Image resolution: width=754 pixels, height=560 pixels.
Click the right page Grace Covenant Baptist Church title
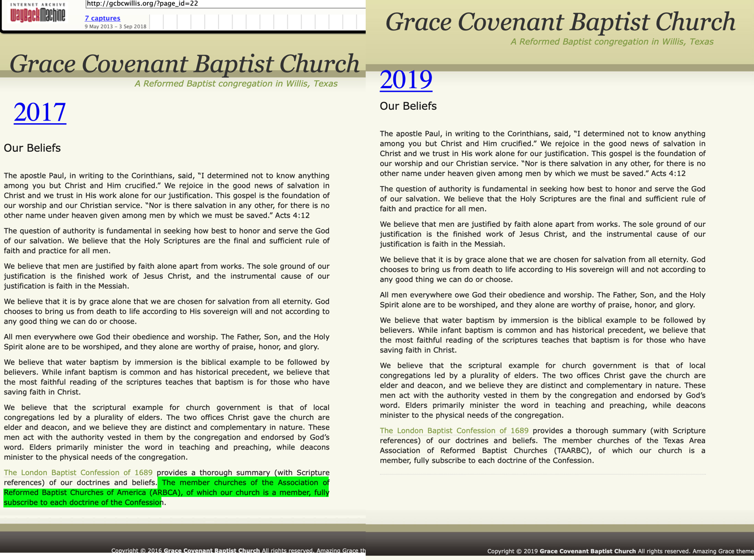(x=560, y=22)
